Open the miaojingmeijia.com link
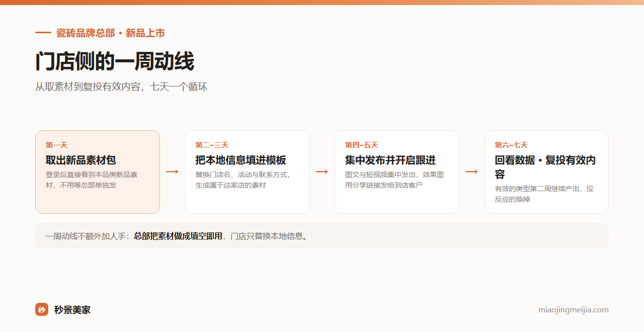The height and width of the screenshot is (332, 644). [x=573, y=310]
